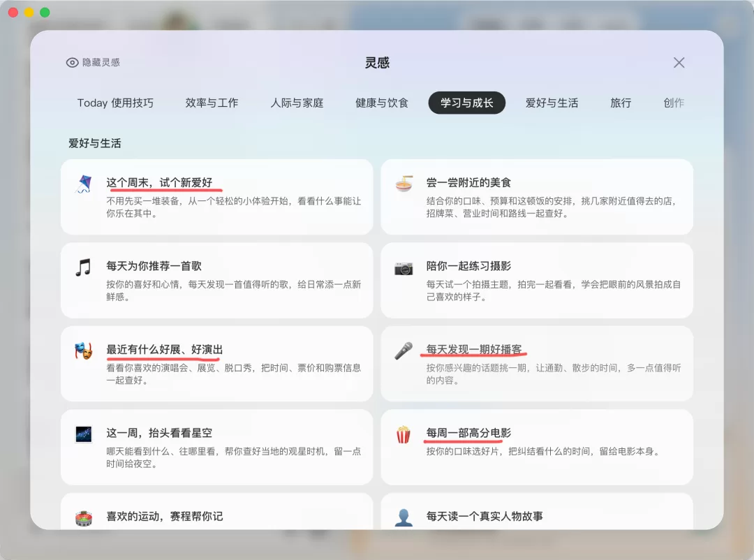
Task: Click the noodle bowl icon for nearby food
Action: [404, 184]
